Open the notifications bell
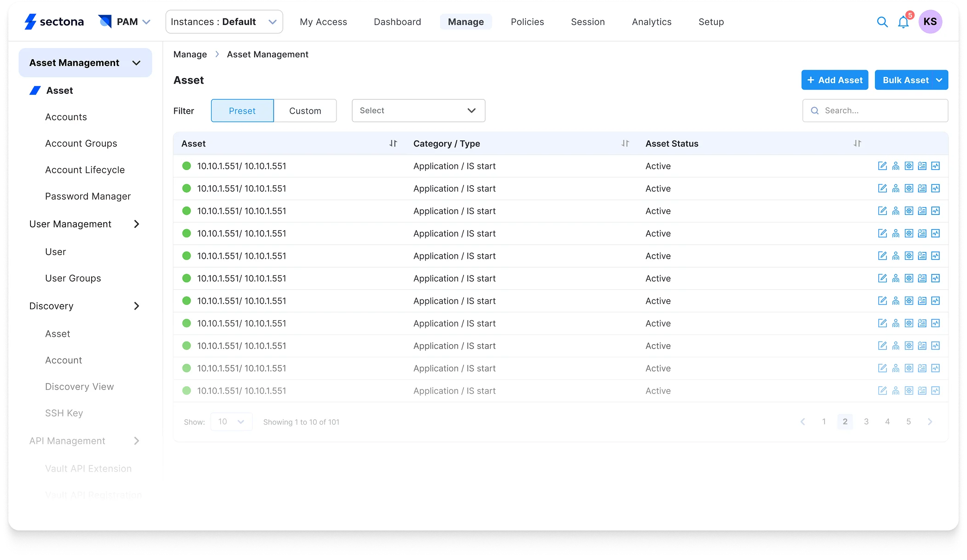The image size is (967, 560). [x=903, y=22]
